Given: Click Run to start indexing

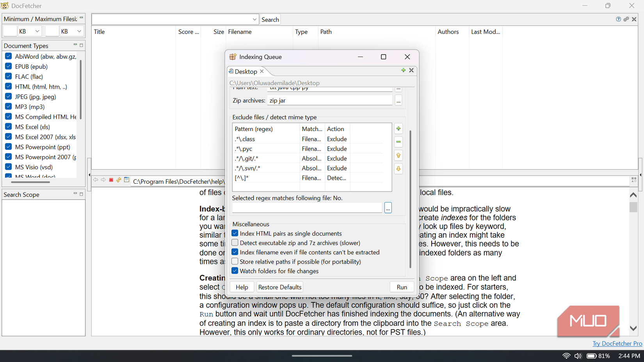Looking at the screenshot, I should point(402,287).
